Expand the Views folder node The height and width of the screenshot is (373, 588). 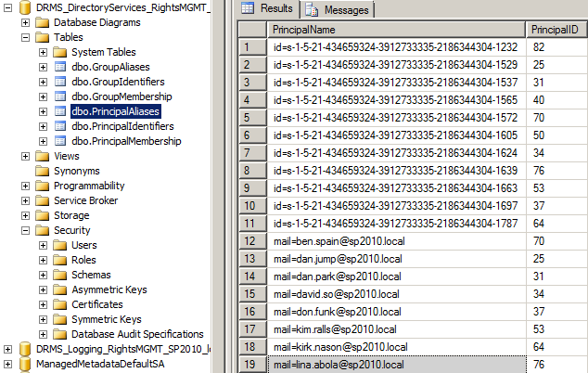click(x=25, y=156)
